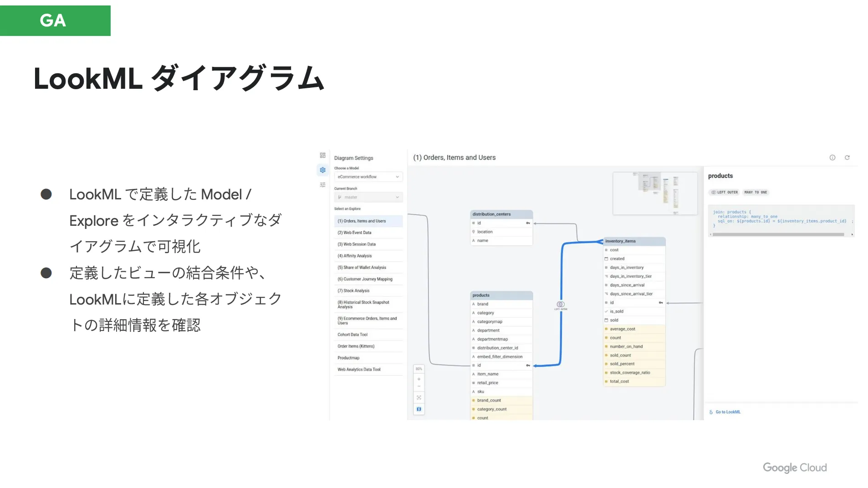
Task: Click the number_on_hand measure
Action: (x=634, y=346)
